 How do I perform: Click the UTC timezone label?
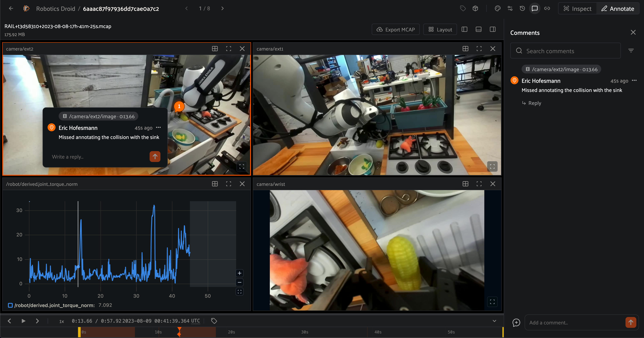click(x=195, y=321)
